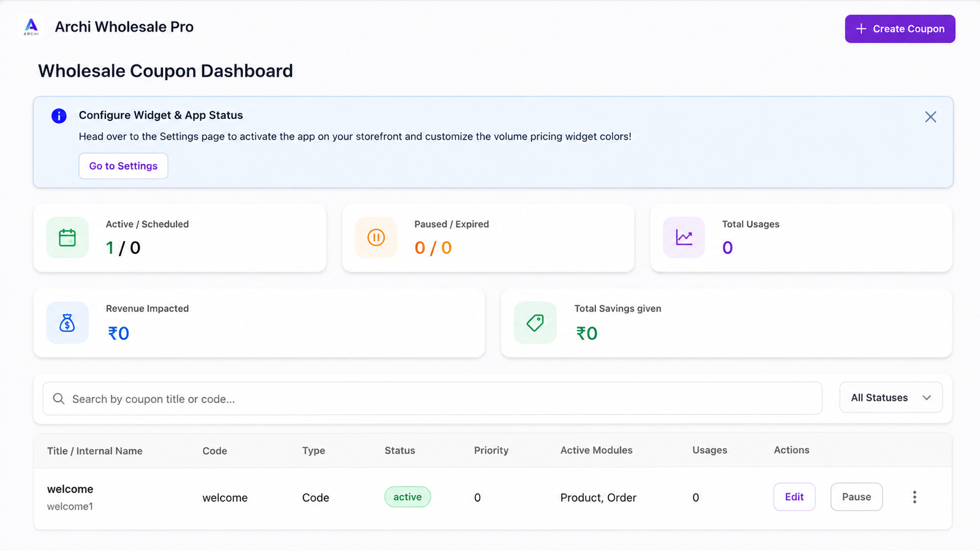Click the green calendar icon
The width and height of the screenshot is (980, 551).
pyautogui.click(x=67, y=238)
